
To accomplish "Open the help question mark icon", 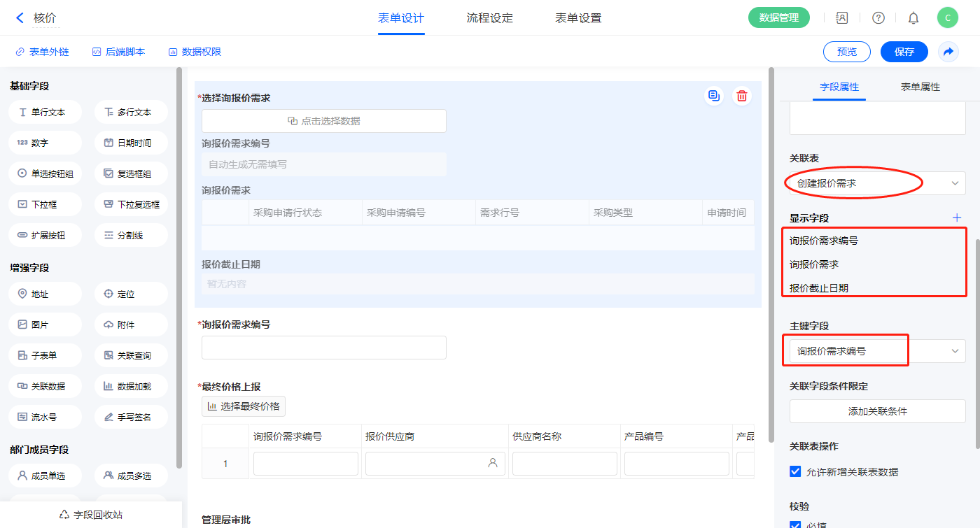I will click(x=878, y=18).
